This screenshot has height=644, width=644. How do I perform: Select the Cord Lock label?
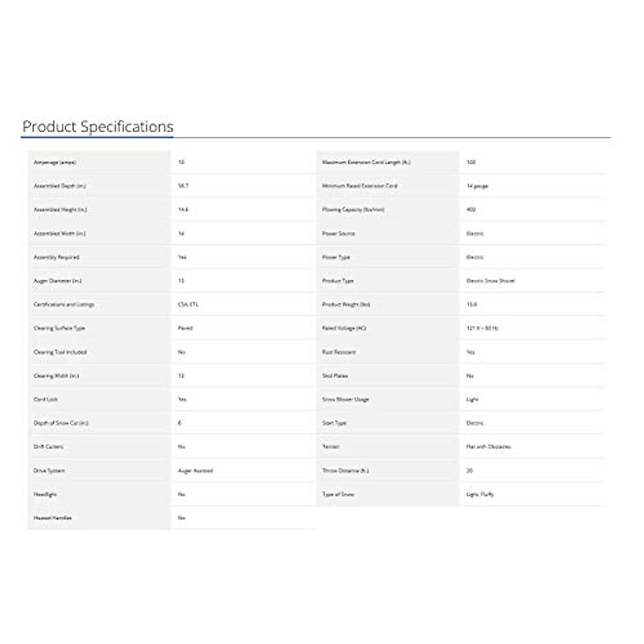[46, 399]
